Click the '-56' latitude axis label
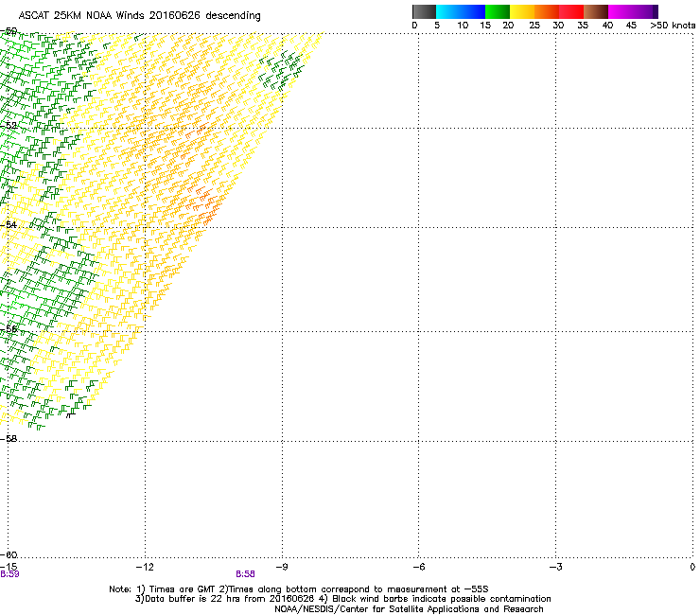 point(9,329)
